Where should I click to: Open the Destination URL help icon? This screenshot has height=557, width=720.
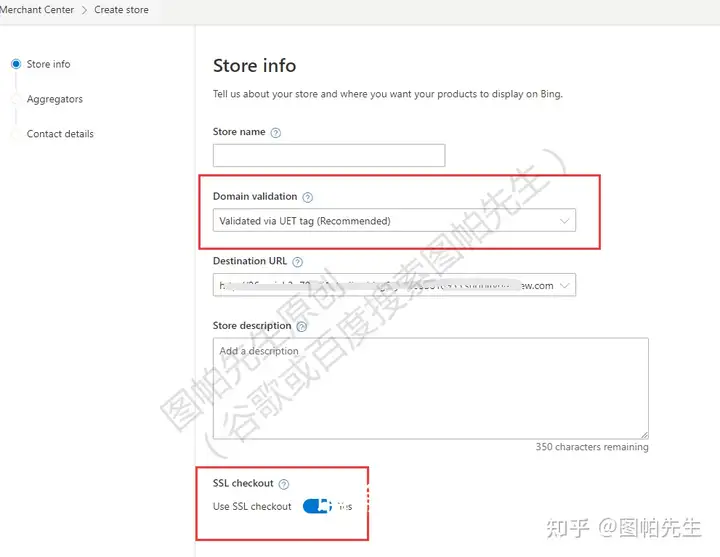(298, 262)
